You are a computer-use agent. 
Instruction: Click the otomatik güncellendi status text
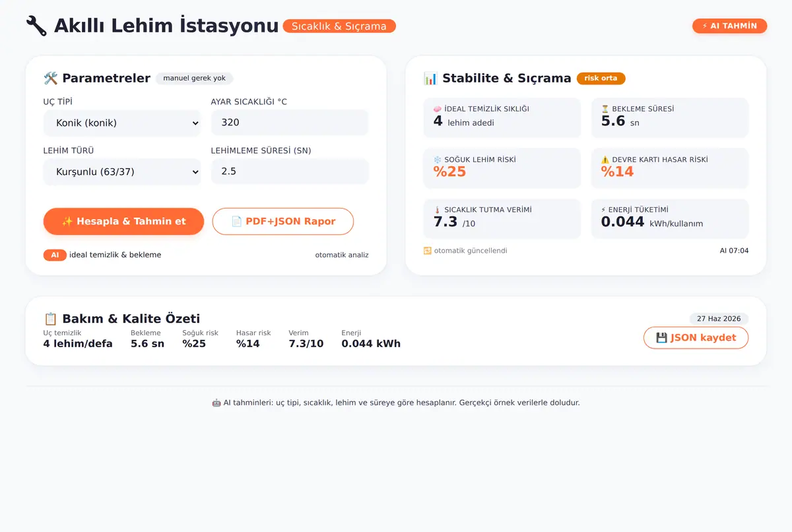point(471,251)
